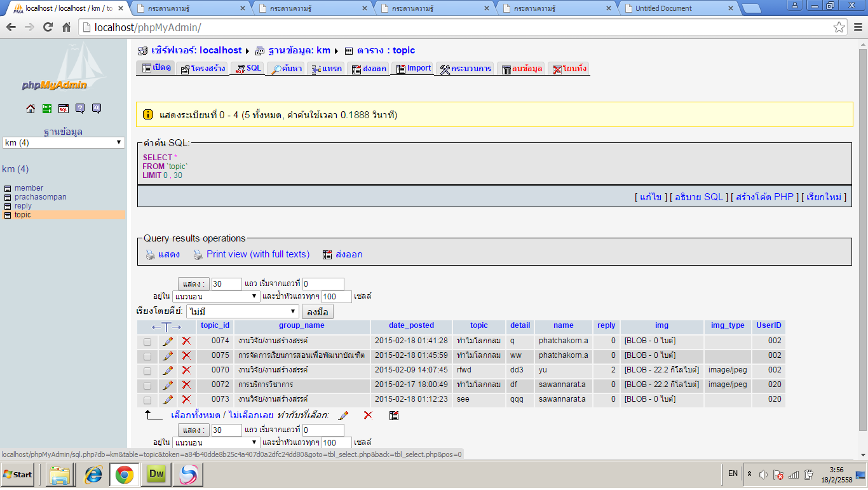Open Internet Explorer from the taskbar
This screenshot has height=490, width=868.
(93, 475)
